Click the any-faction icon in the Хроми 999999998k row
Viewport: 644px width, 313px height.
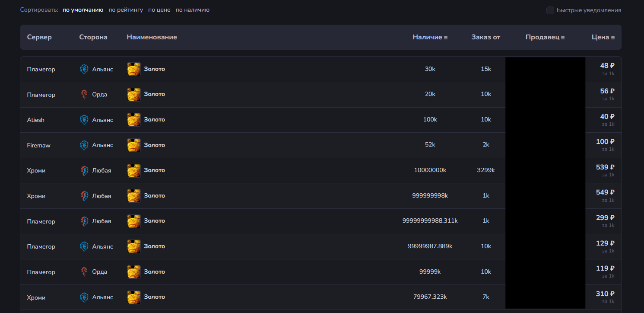(84, 196)
